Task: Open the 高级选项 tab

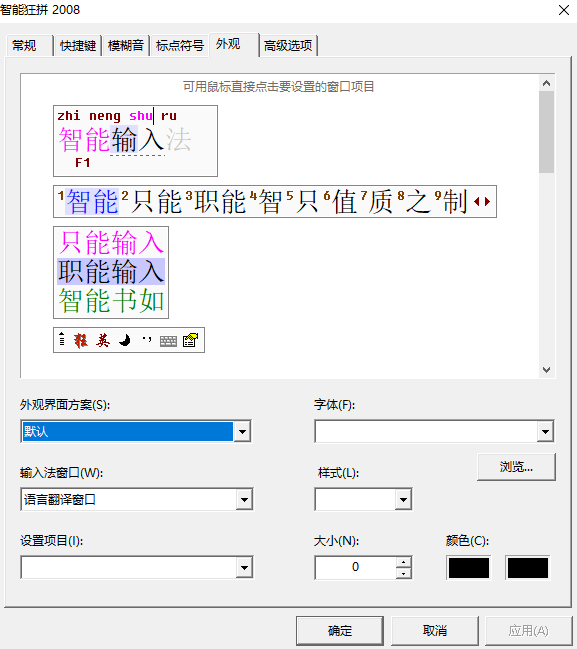Action: coord(288,45)
